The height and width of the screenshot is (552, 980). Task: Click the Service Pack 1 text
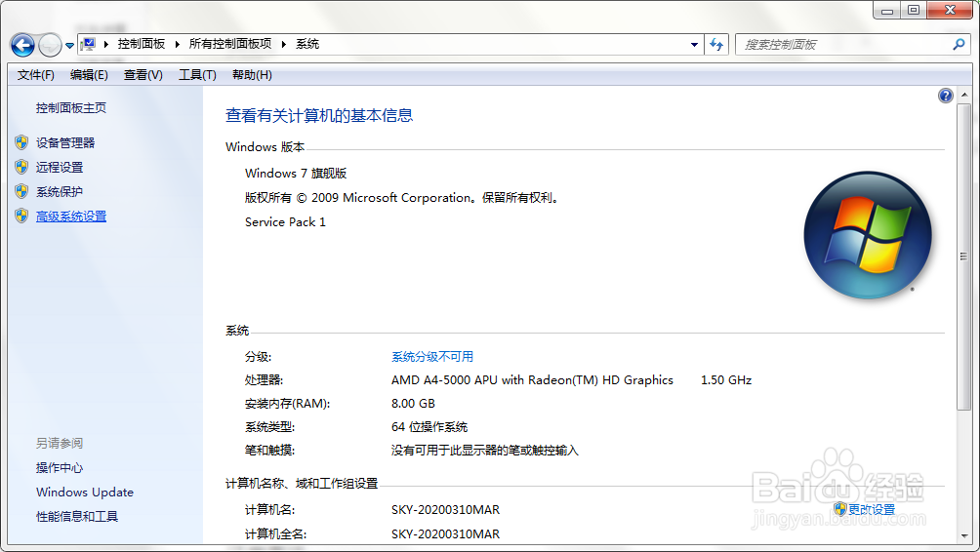click(x=285, y=221)
